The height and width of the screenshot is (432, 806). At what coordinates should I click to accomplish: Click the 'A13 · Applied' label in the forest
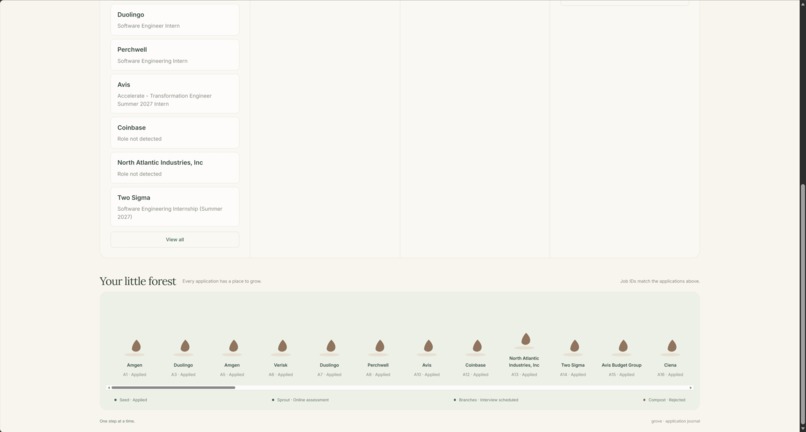524,375
